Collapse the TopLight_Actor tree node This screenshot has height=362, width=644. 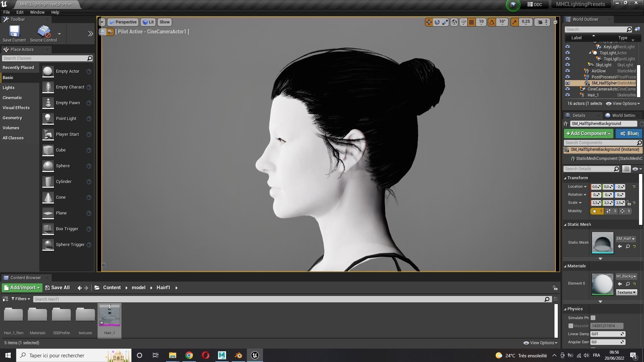coord(590,53)
